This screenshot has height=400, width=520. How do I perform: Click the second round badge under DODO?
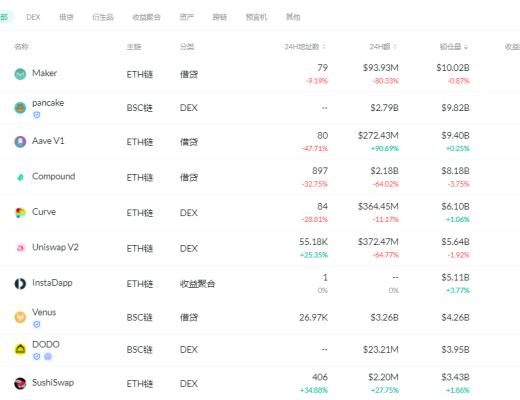point(48,357)
